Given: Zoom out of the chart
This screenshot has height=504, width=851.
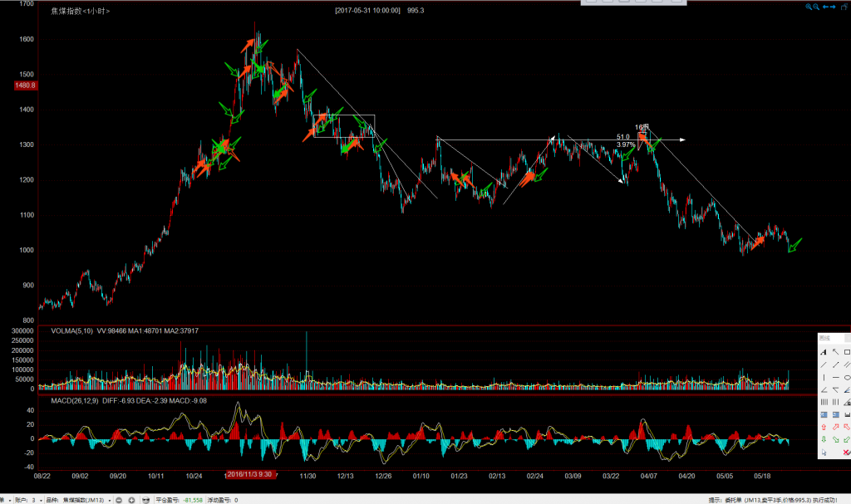Looking at the screenshot, I should coord(818,7).
